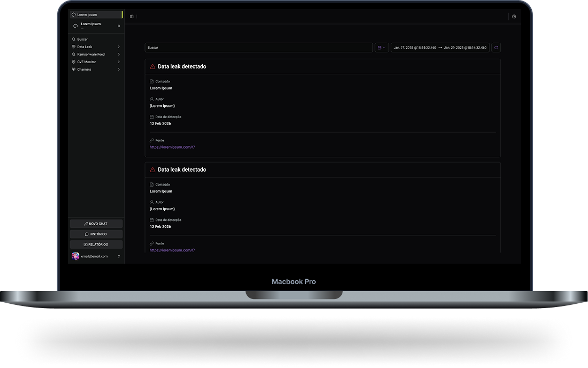Start a new chat with NOVO CHAT
Screen dimensions: 588x368
click(96, 224)
